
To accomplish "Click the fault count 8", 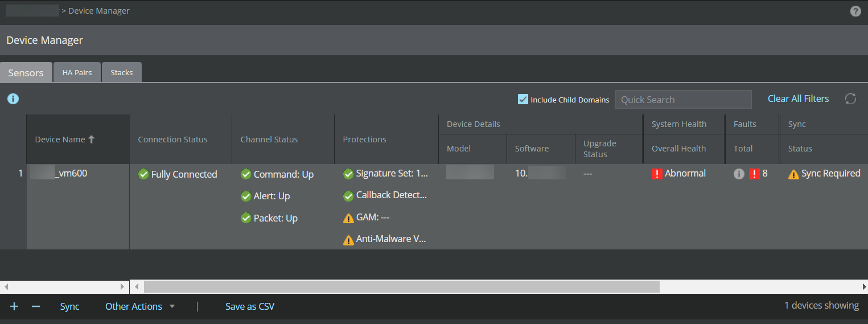I will 765,174.
